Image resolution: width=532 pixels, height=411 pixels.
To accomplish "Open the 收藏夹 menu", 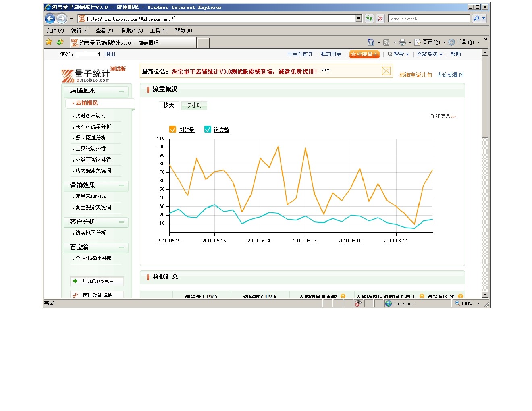I will pos(131,31).
